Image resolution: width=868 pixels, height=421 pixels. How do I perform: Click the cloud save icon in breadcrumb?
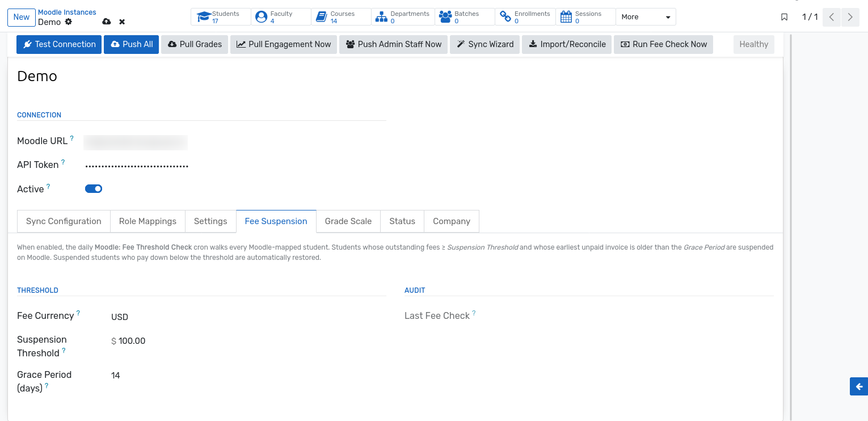pos(107,22)
